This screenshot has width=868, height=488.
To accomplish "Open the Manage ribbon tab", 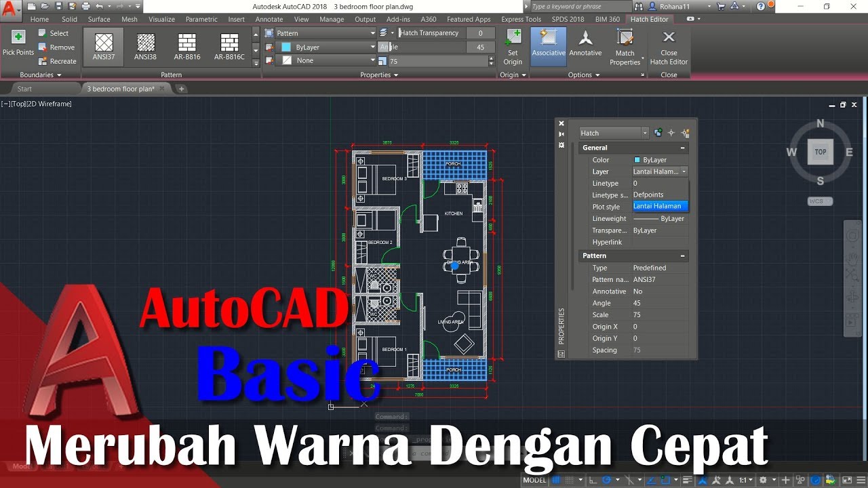I will click(332, 19).
